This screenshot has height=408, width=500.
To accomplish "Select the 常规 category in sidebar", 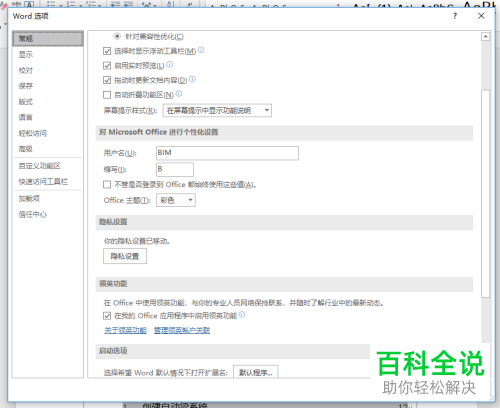I will (48, 39).
